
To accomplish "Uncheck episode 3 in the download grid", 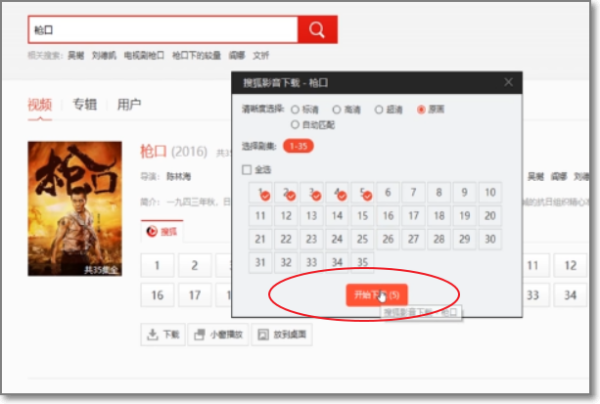I will [x=311, y=192].
